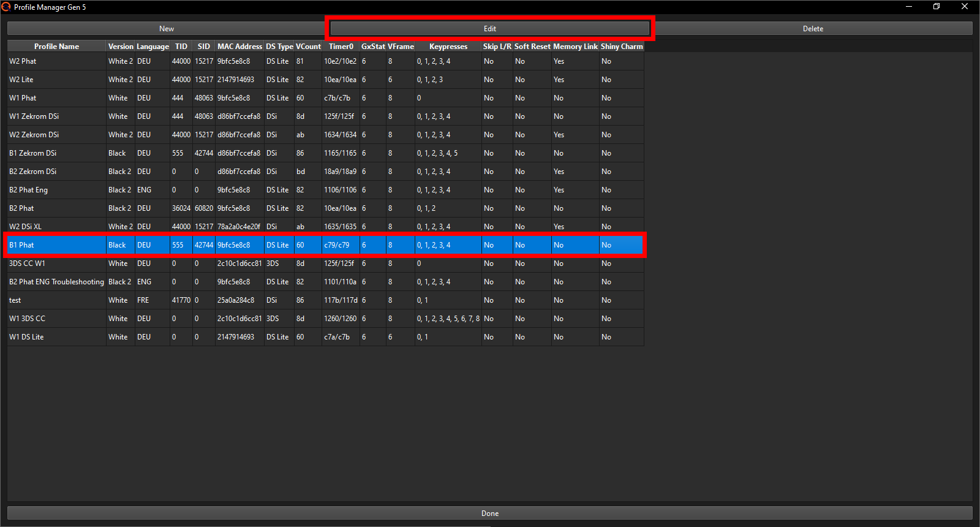
Task: Click the Keypresses column header
Action: coord(448,47)
